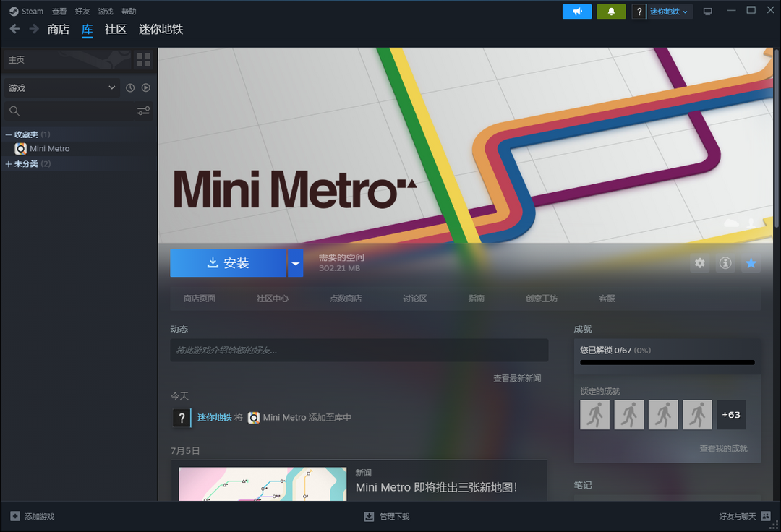Sort library by recent activity clock icon

tap(130, 87)
